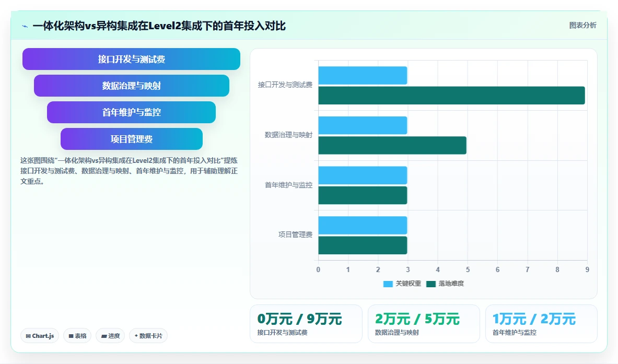Click the 数据卡片 tag chip

pyautogui.click(x=148, y=336)
